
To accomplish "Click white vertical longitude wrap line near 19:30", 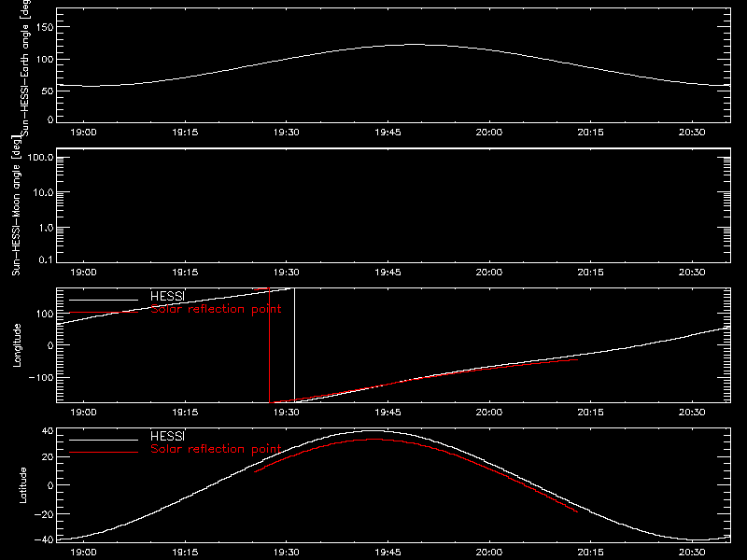I will 294,345.
